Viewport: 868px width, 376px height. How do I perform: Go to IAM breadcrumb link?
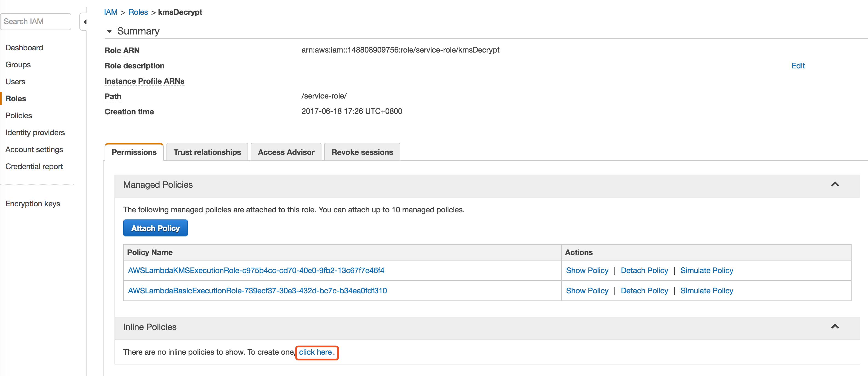click(111, 13)
